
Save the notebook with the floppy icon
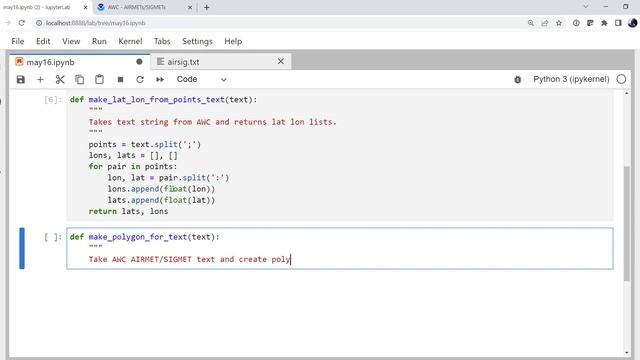(x=21, y=80)
